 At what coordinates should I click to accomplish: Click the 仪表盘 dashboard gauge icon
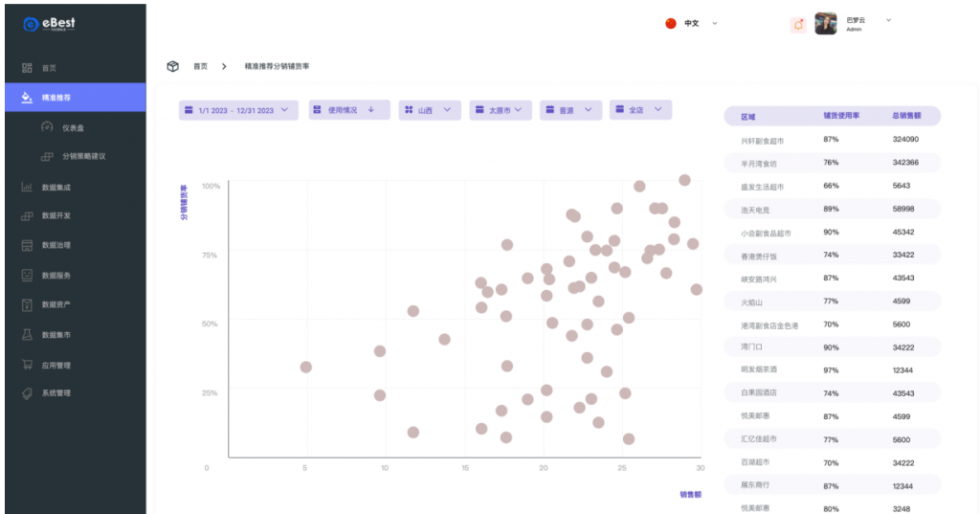(x=47, y=127)
